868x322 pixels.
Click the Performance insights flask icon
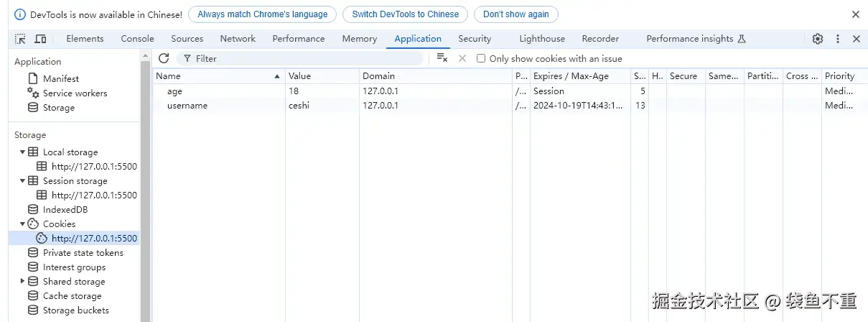point(742,39)
